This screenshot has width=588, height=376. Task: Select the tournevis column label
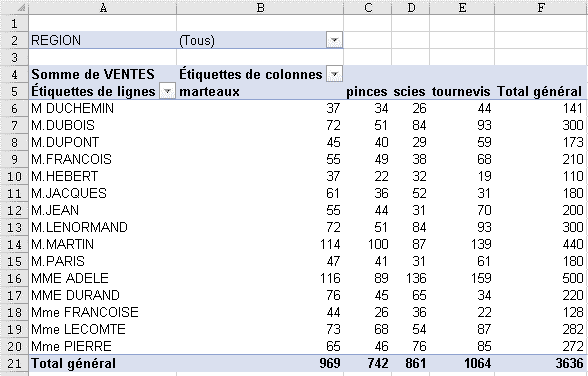point(462,91)
